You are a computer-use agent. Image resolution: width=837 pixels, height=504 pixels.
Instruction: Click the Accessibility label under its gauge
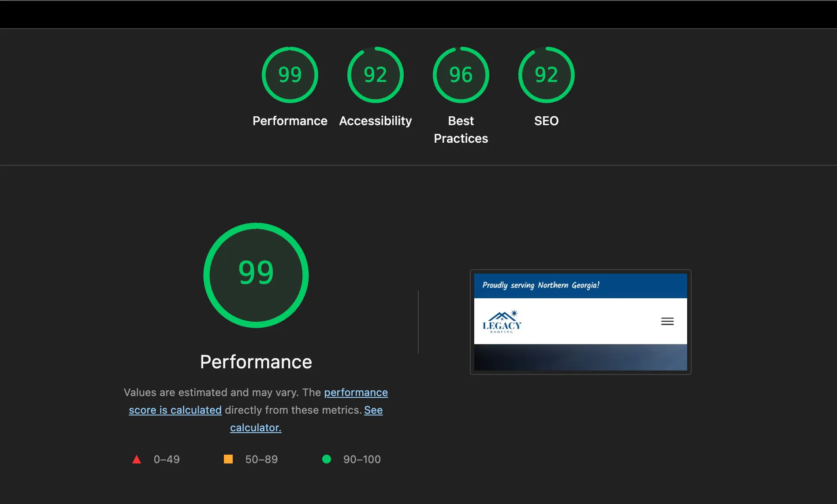click(375, 121)
